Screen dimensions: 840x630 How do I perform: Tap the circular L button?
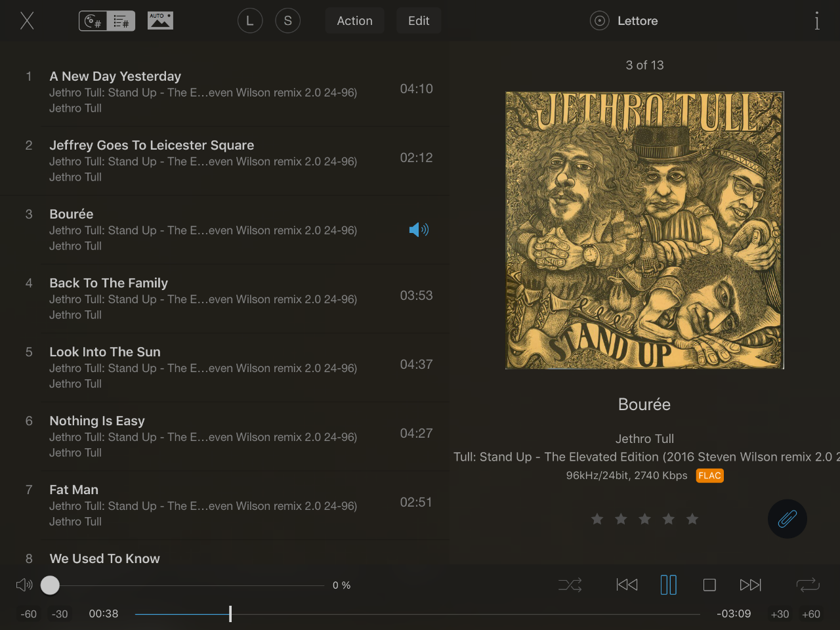tap(250, 21)
